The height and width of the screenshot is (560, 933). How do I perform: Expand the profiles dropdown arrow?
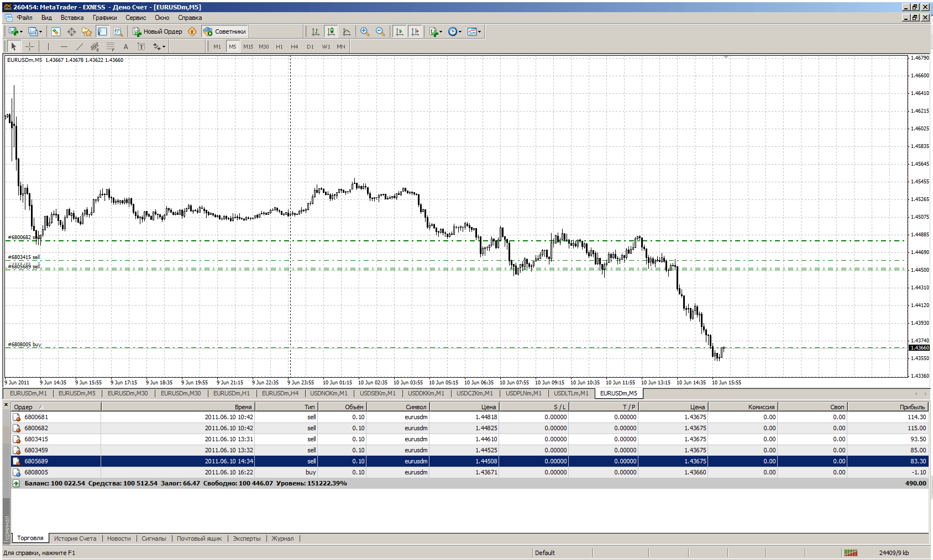click(40, 32)
